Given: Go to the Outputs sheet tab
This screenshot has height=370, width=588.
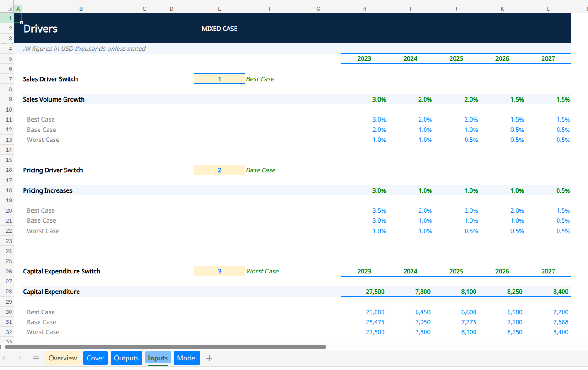Looking at the screenshot, I should (x=126, y=358).
